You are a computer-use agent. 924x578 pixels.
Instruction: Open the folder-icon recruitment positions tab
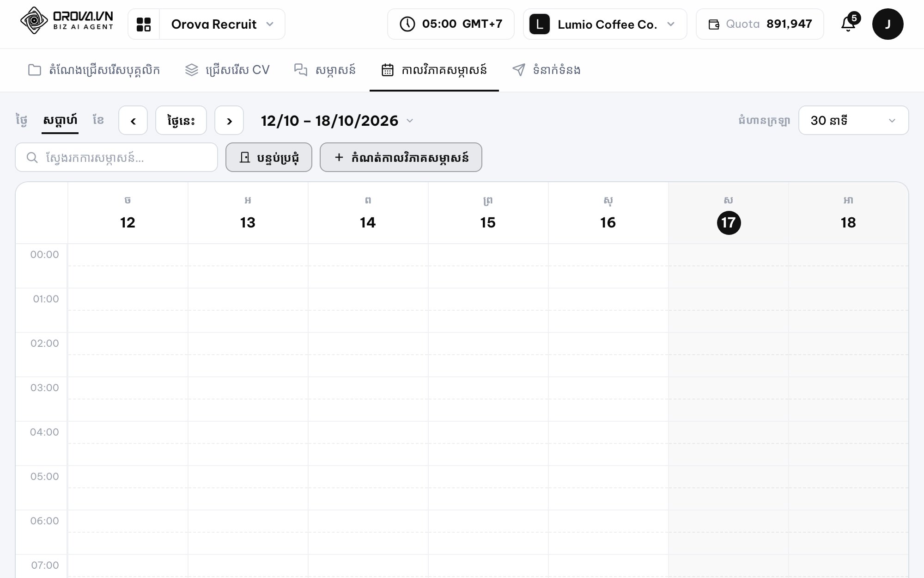coord(94,70)
